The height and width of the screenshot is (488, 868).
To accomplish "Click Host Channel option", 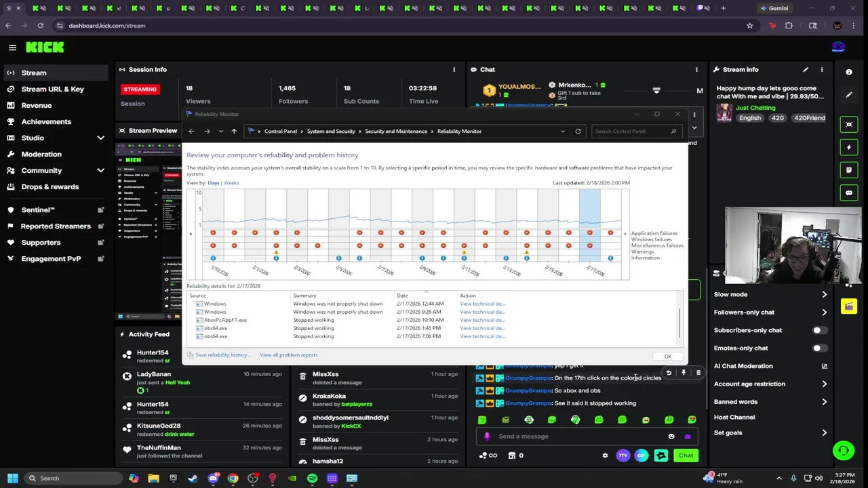I will tap(734, 418).
